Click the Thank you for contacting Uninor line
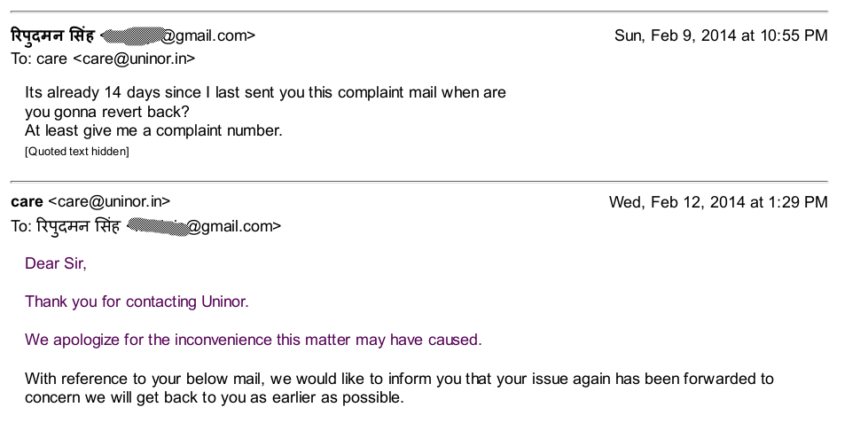868x423 pixels. [137, 302]
